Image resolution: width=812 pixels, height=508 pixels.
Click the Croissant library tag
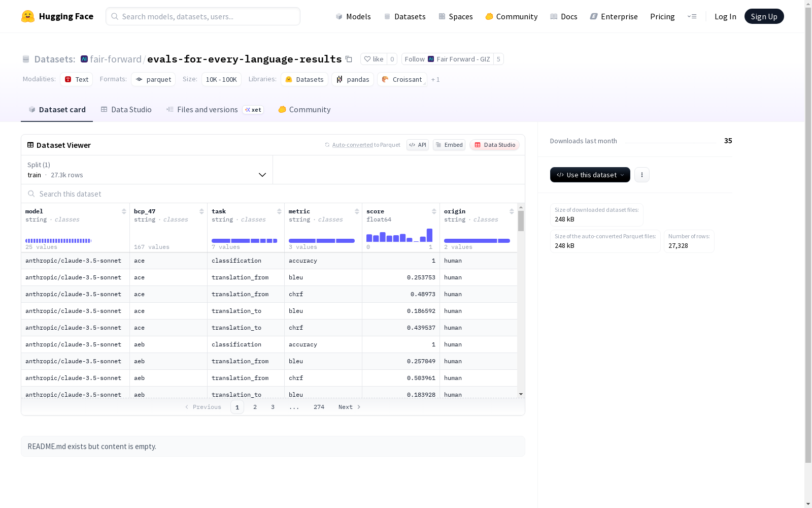(x=402, y=79)
